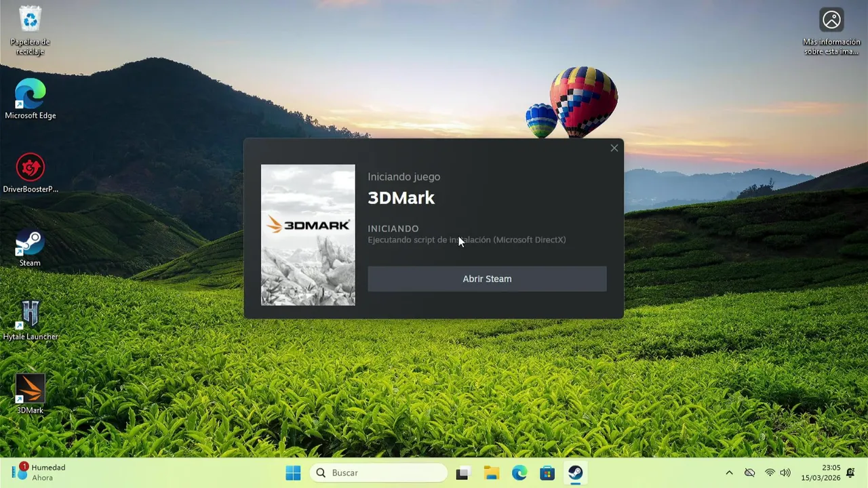Open the Papelera de reciclaje desktop icon
868x488 pixels.
(30, 30)
